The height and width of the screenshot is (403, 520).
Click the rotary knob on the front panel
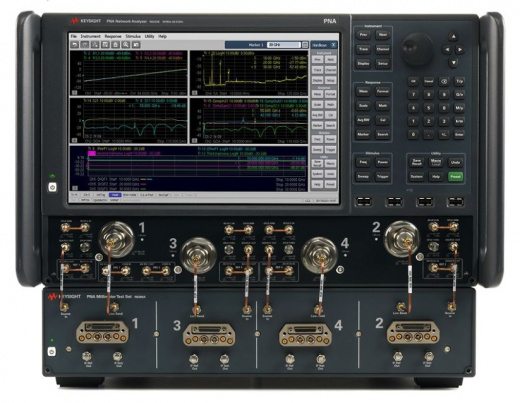417,49
